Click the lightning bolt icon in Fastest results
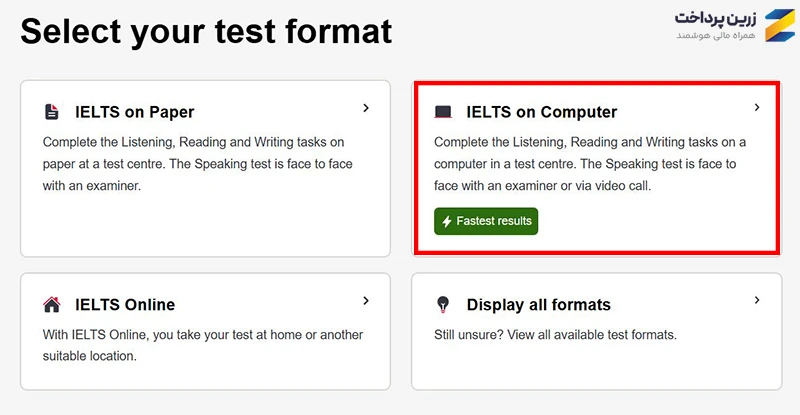 pyautogui.click(x=446, y=222)
